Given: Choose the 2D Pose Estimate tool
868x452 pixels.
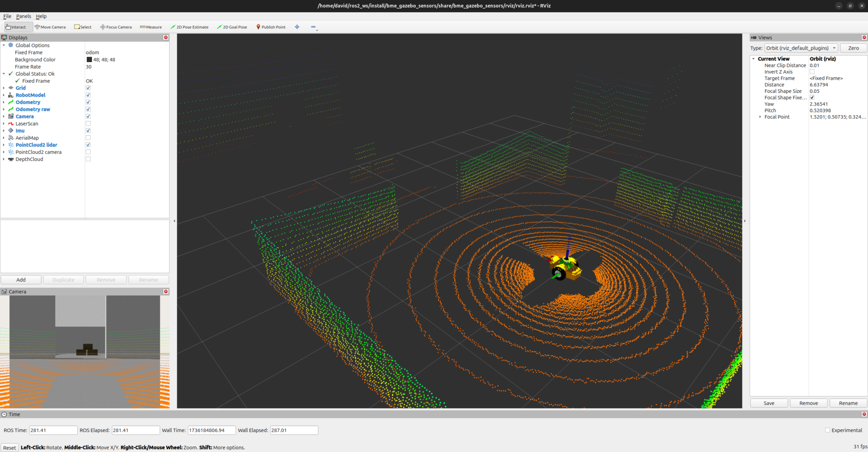Looking at the screenshot, I should pos(190,27).
